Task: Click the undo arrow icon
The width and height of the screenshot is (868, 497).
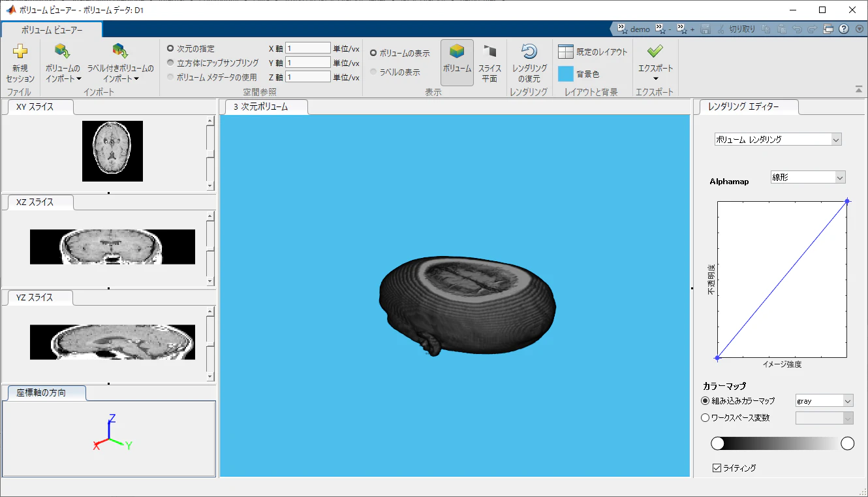Action: (797, 29)
